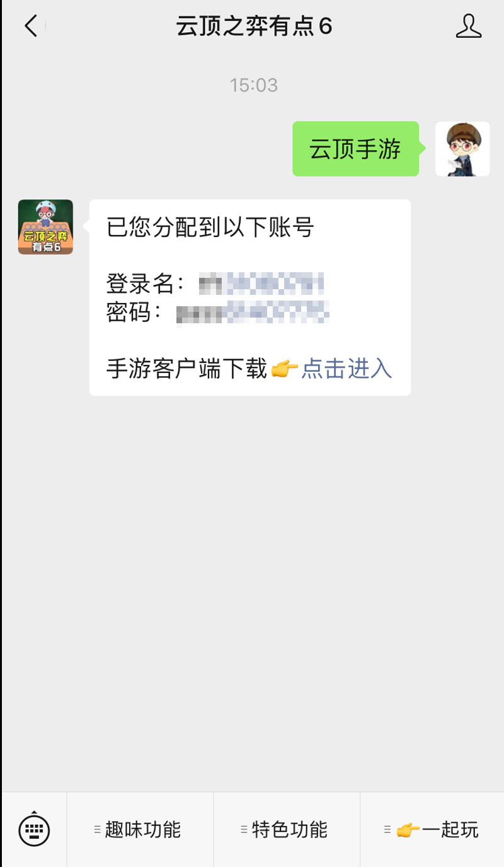The height and width of the screenshot is (867, 504).
Task: Tap the pointing hand emoji beside 一起玩
Action: [x=408, y=830]
